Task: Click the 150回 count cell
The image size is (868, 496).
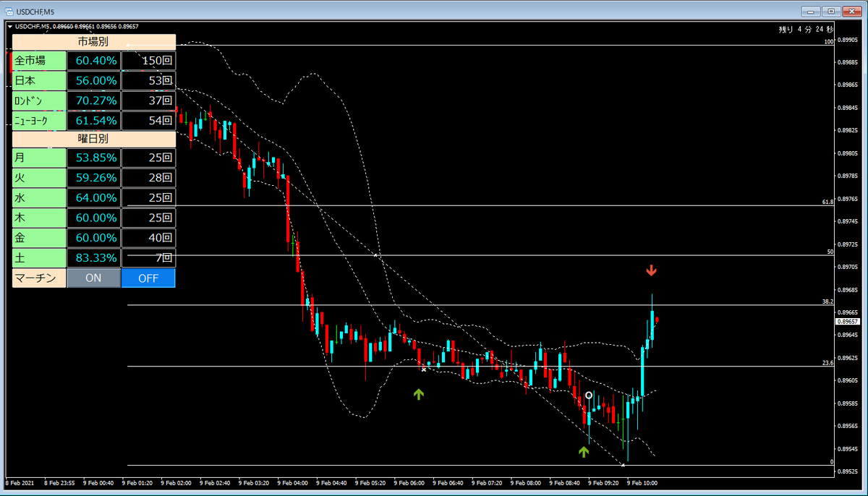Action: click(148, 60)
